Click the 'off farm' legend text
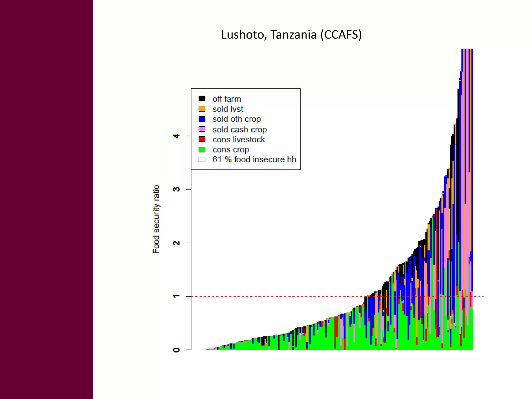 227,99
